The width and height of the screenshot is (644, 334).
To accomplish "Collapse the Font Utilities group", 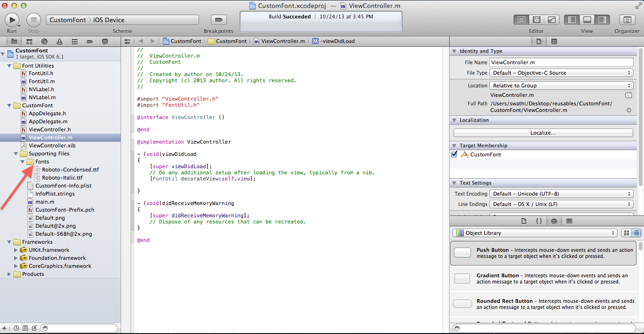I will 9,66.
